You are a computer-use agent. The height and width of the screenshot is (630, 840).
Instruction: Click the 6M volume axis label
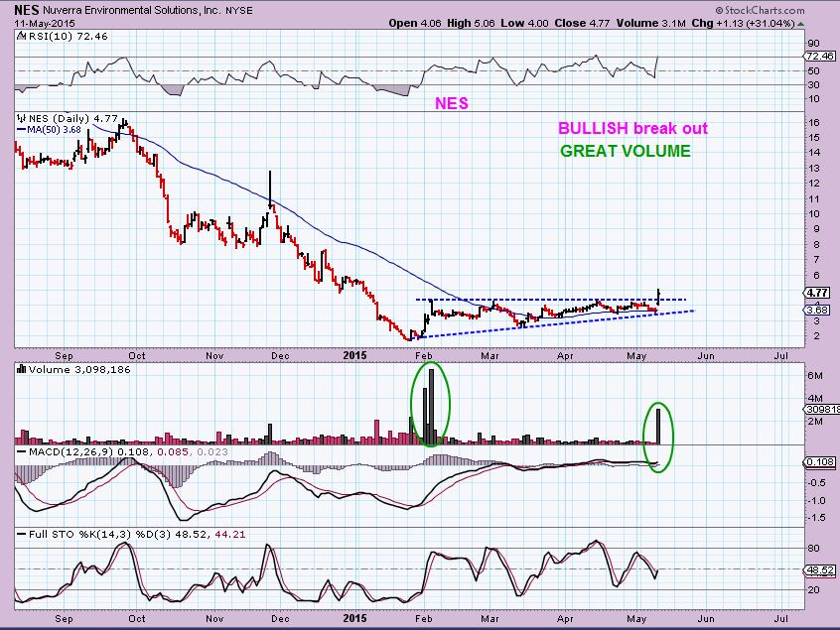coord(815,376)
